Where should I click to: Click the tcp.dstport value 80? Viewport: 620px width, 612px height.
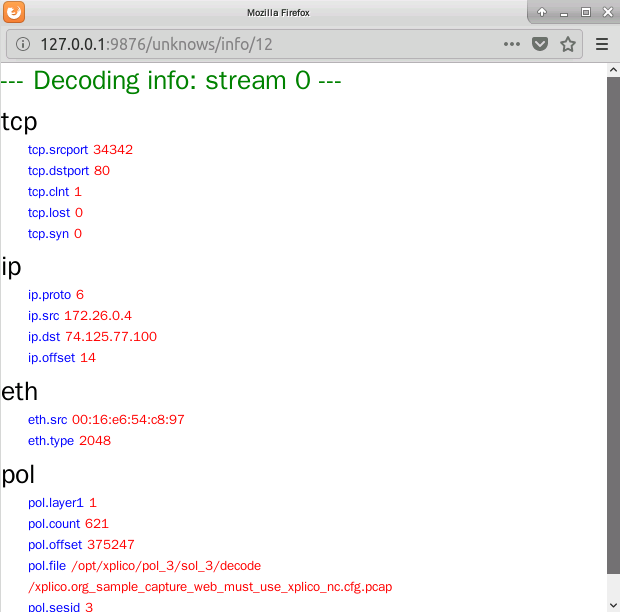click(x=102, y=171)
